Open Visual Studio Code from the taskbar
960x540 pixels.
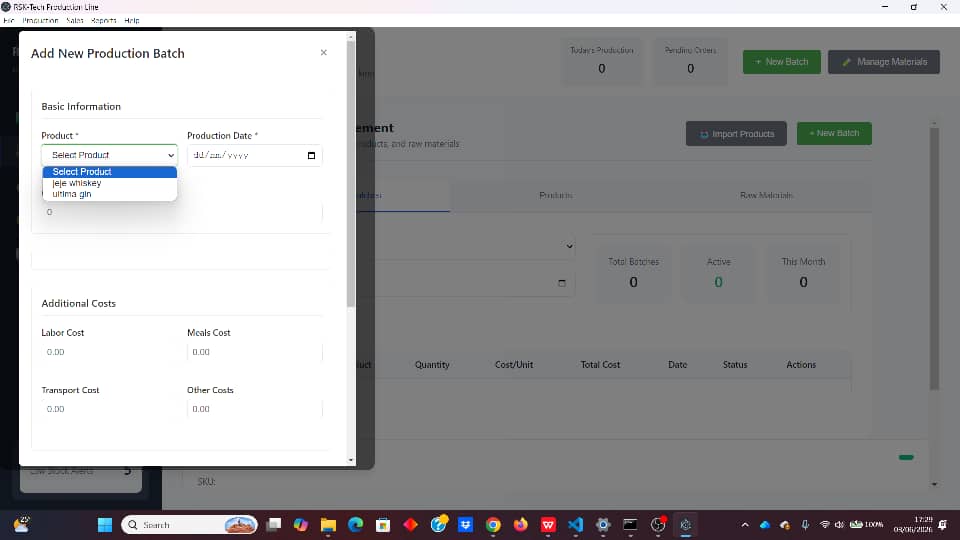click(x=576, y=525)
